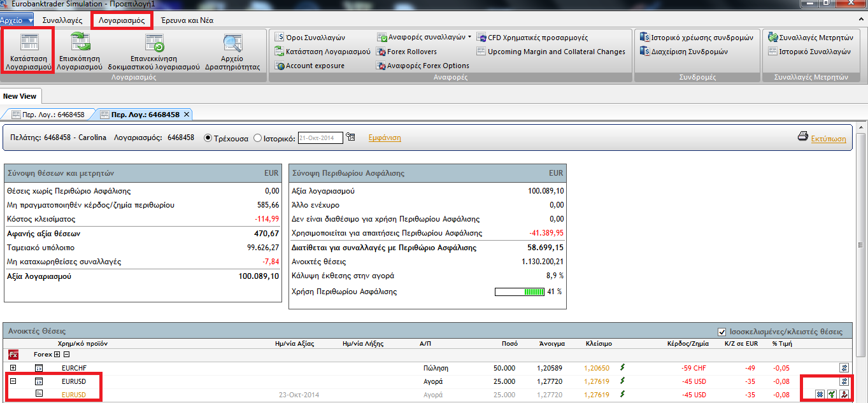The image size is (868, 403).
Task: Open Ιστορικό Συναλλαγών
Action: coord(809,52)
